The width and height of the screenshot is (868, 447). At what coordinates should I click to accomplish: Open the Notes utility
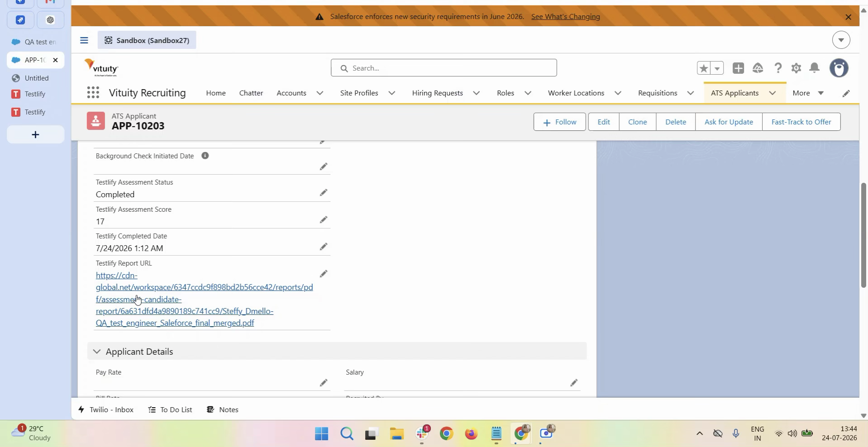223,410
